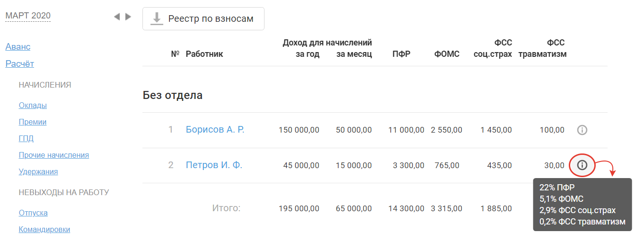Download Реестр по взносам
Image resolution: width=644 pixels, height=242 pixels.
203,19
